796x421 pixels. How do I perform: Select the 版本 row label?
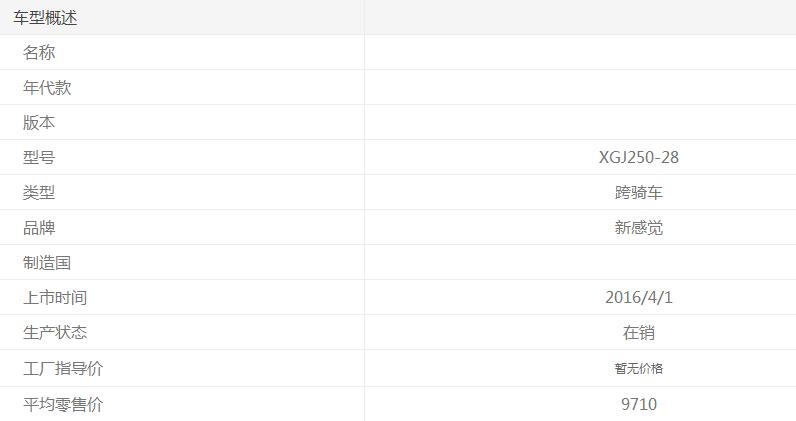pos(39,123)
